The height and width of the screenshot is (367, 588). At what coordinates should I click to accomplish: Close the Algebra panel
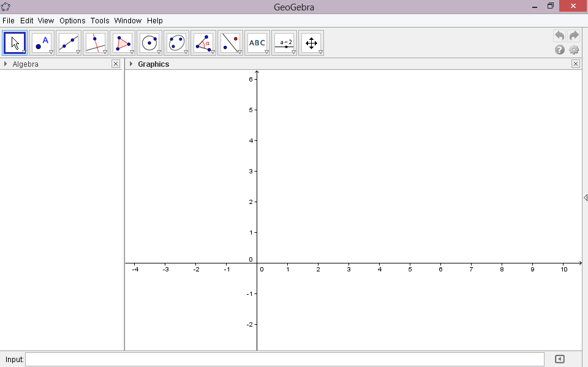116,64
